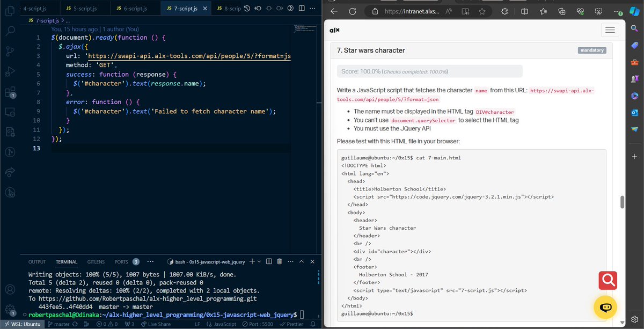Open forwarded ports indicator in status bar

coord(129,324)
